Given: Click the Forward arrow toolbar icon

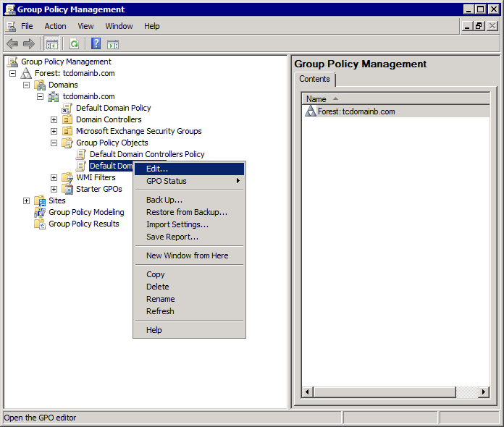Looking at the screenshot, I should click(29, 43).
